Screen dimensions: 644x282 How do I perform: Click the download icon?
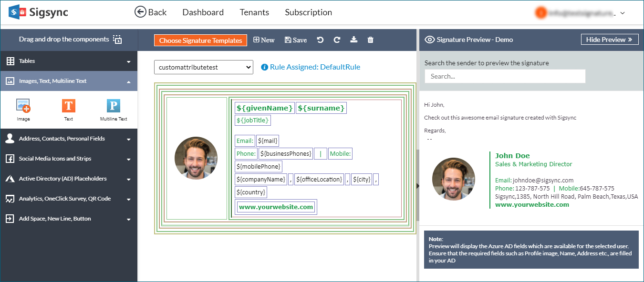353,40
